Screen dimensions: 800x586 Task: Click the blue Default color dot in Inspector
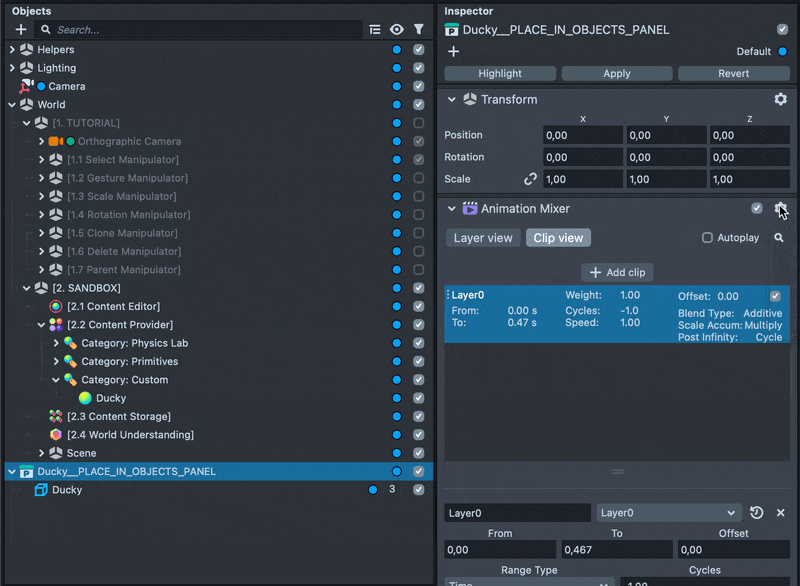point(782,51)
